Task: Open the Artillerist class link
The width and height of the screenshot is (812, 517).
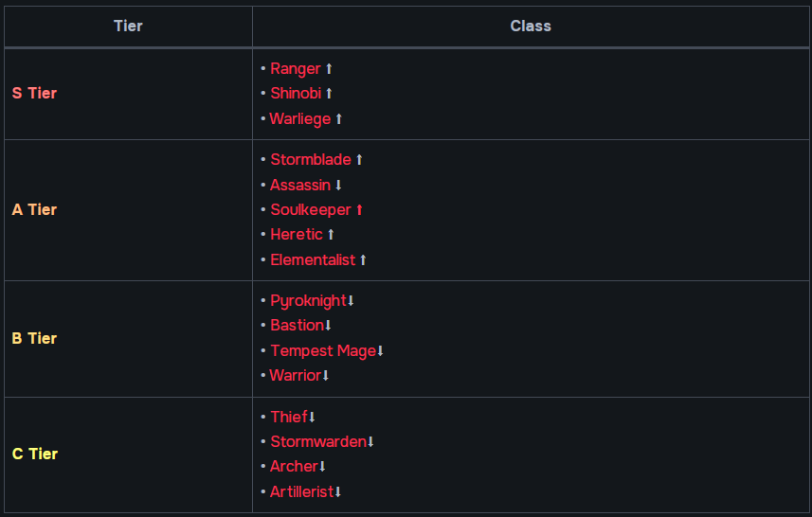Action: [x=301, y=491]
